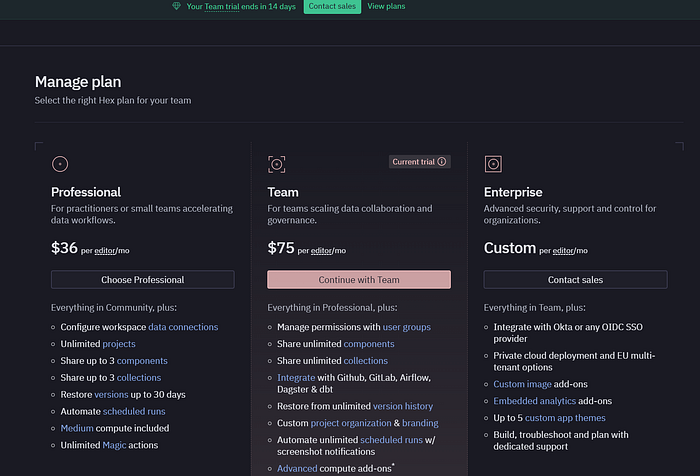
Task: Open the custom app themes link
Action: [565, 418]
